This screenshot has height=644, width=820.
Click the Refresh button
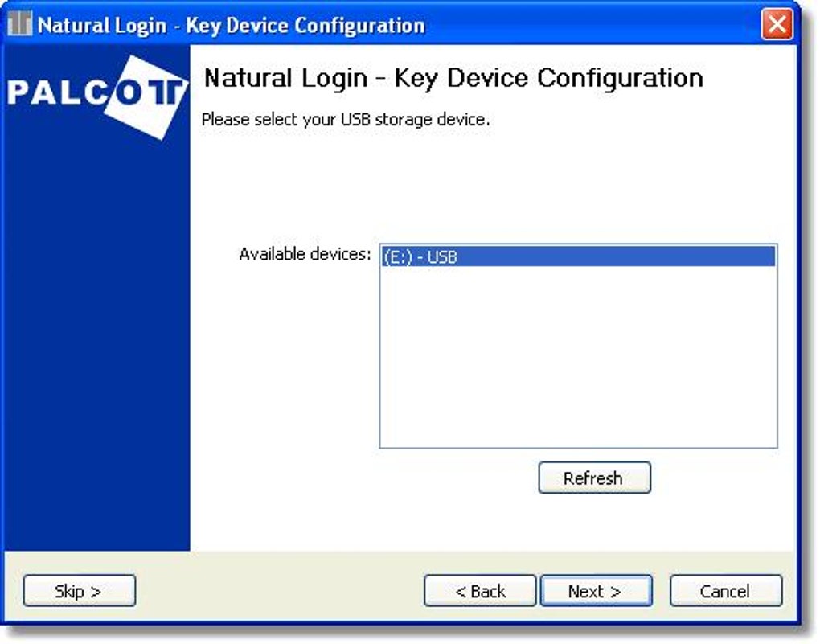595,478
